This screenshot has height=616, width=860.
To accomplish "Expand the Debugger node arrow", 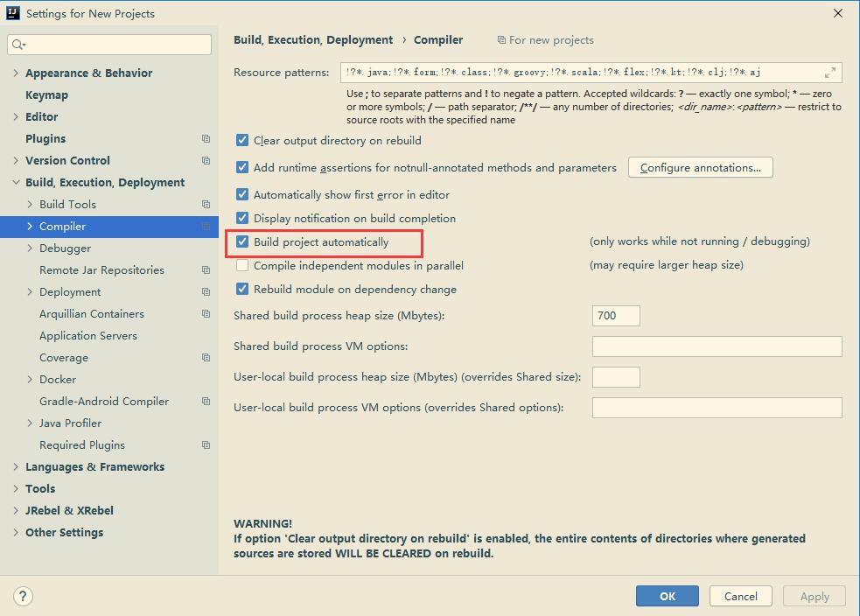I will click(x=30, y=248).
